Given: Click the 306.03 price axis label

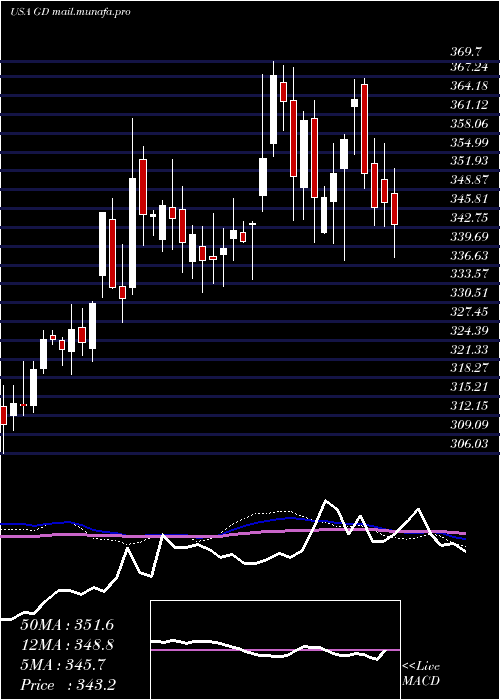Looking at the screenshot, I should [x=469, y=442].
